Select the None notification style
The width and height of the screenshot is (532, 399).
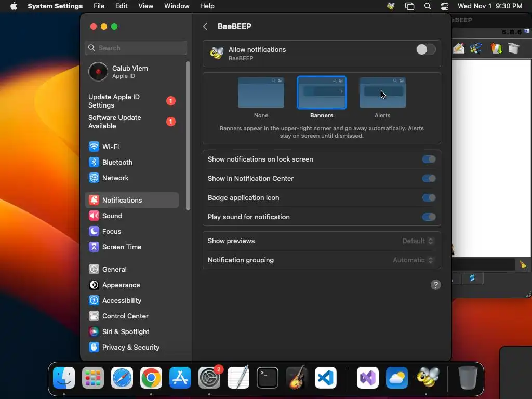coord(261,92)
